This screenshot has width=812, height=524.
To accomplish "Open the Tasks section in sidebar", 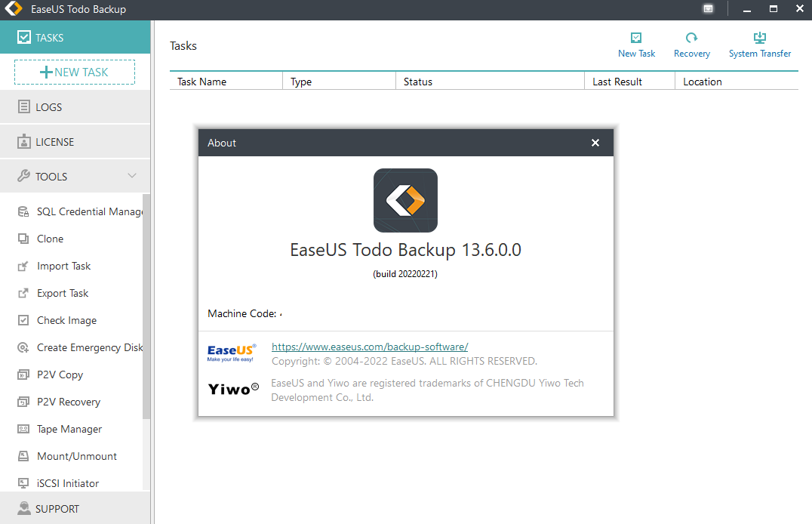I will pos(75,37).
